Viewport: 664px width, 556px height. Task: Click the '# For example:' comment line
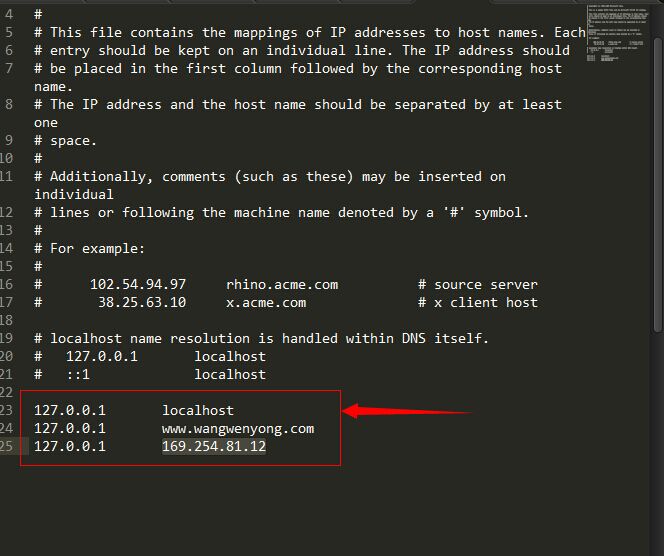pyautogui.click(x=90, y=248)
